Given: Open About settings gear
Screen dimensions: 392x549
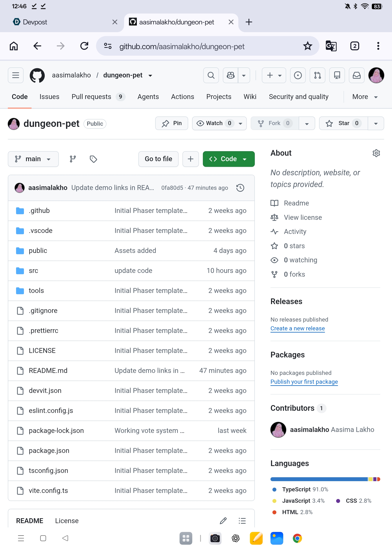Looking at the screenshot, I should (376, 153).
